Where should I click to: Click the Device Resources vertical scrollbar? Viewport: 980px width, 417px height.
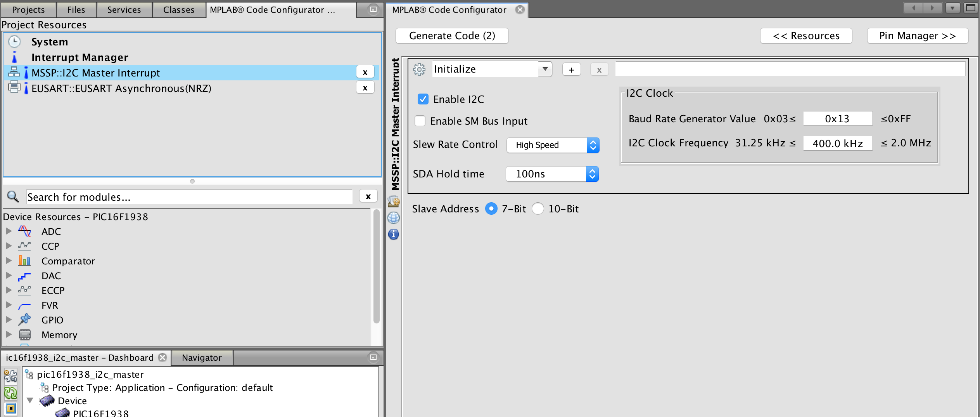[376, 268]
